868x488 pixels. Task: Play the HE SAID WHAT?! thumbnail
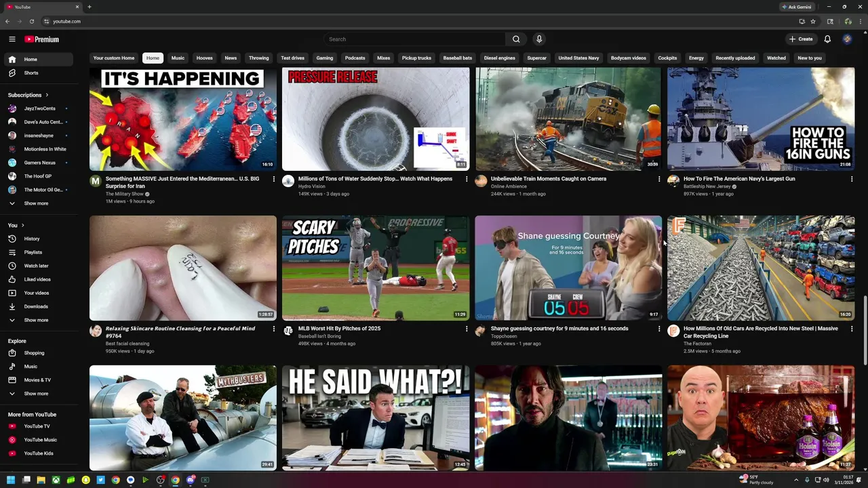(x=376, y=418)
